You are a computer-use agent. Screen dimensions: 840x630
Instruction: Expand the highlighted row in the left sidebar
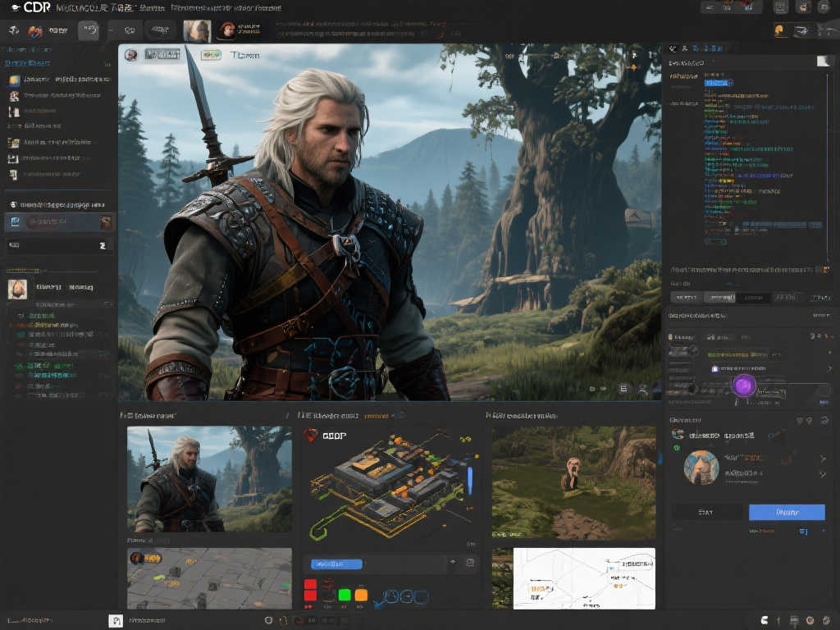point(59,222)
